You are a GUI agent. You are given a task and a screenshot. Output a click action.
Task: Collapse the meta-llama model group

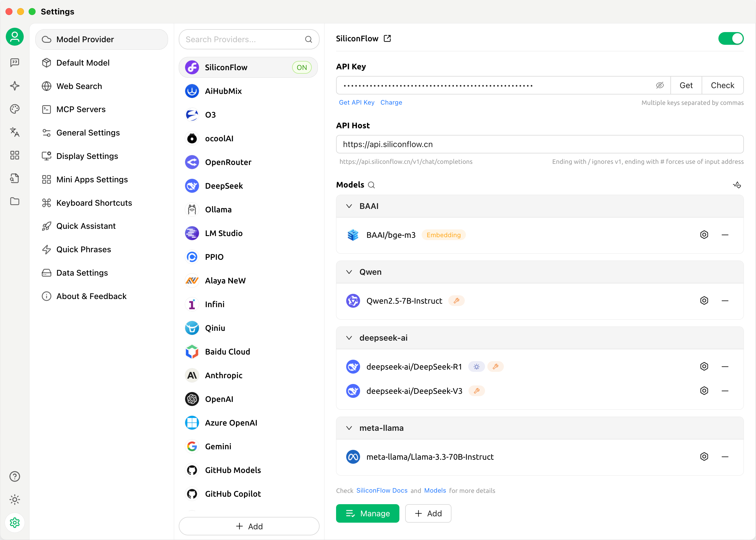coord(349,428)
